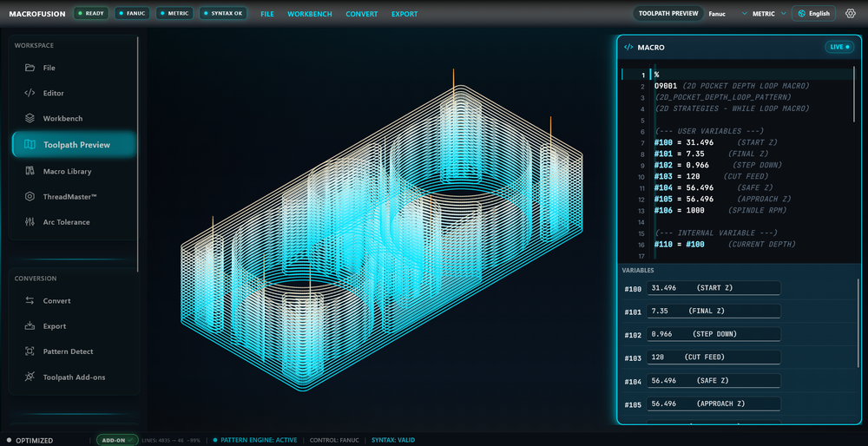Open settings with the gear icon

pos(851,13)
